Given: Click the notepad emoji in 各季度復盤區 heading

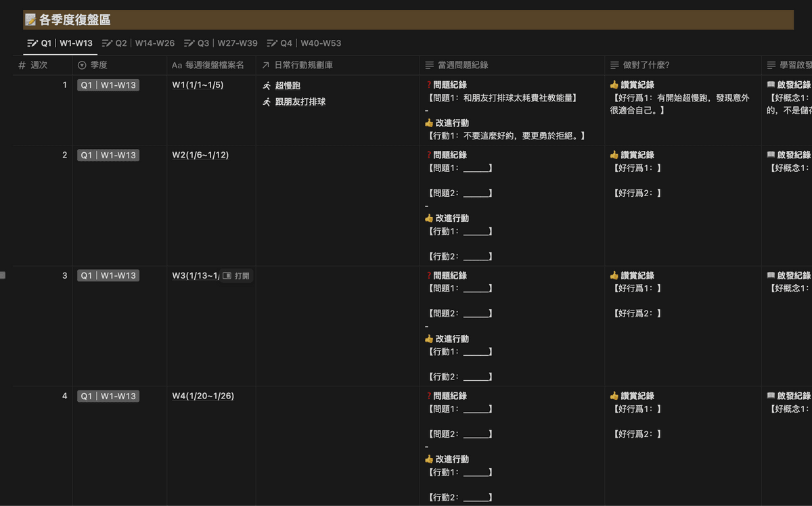Looking at the screenshot, I should [x=30, y=20].
